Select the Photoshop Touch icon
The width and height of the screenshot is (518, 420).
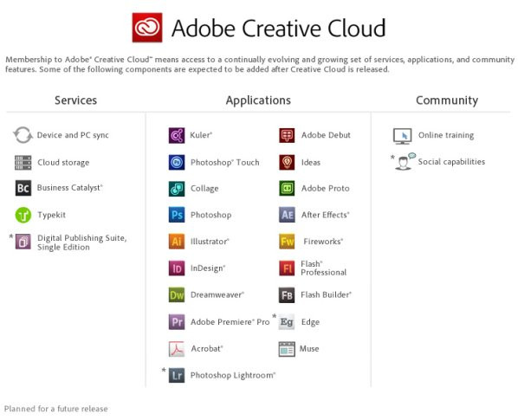click(x=177, y=162)
